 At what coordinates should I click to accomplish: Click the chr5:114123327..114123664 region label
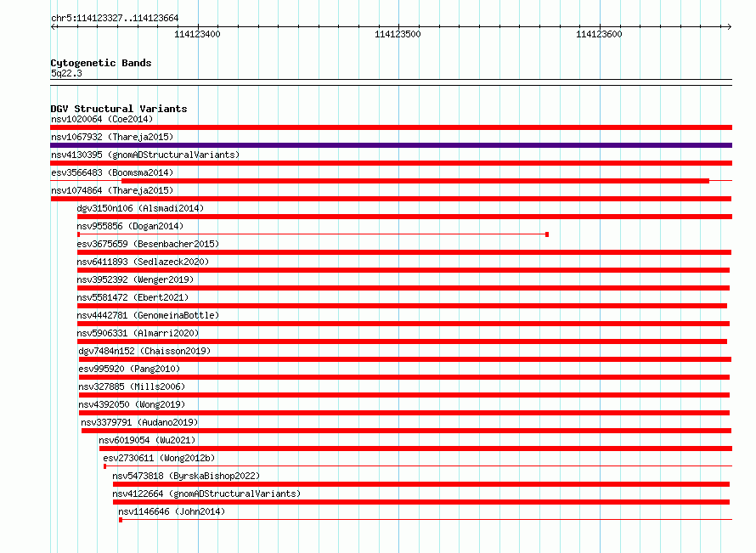[115, 19]
